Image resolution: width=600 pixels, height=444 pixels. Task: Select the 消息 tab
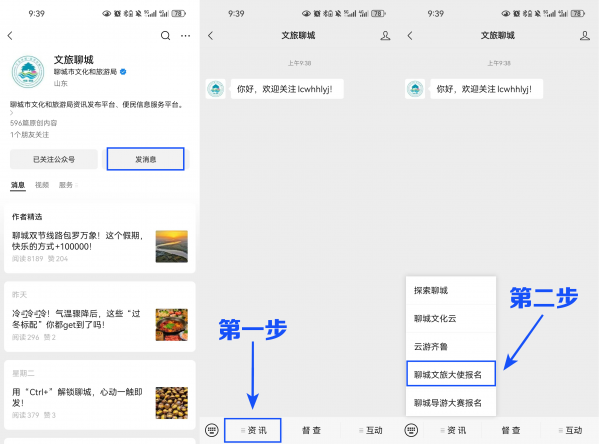pos(18,185)
